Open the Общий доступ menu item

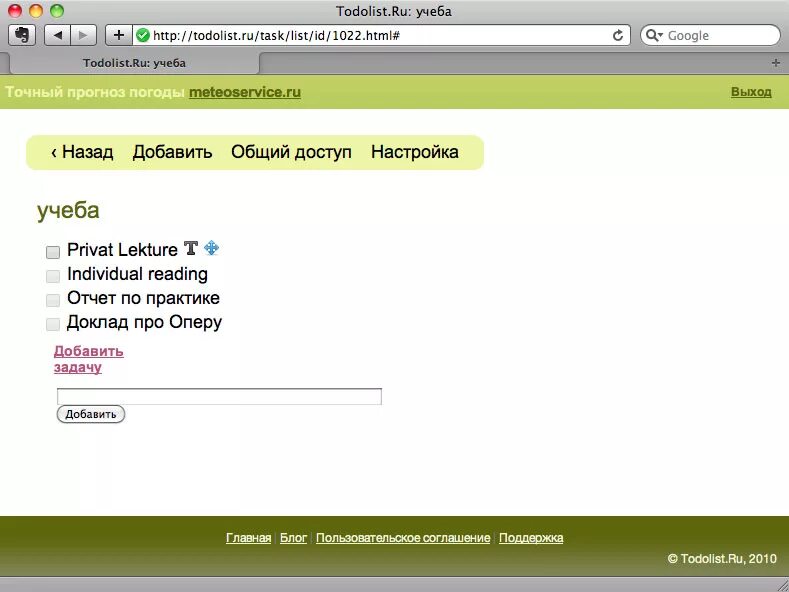coord(291,152)
